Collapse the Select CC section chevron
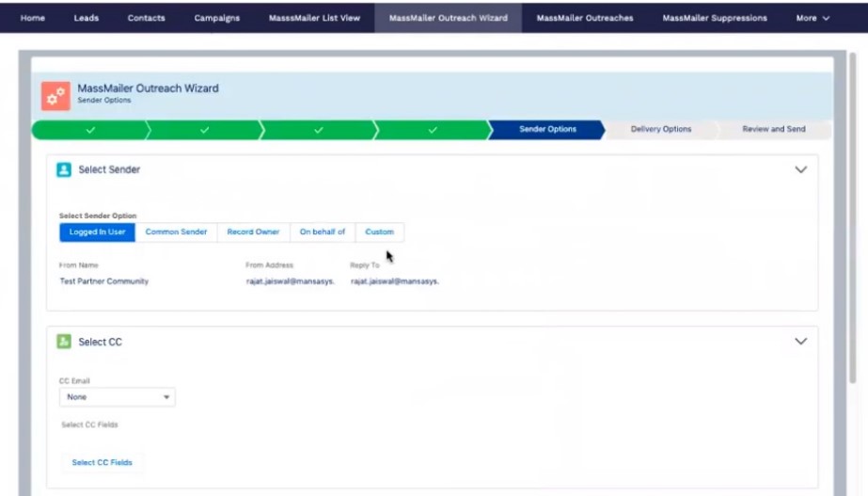 coord(800,342)
